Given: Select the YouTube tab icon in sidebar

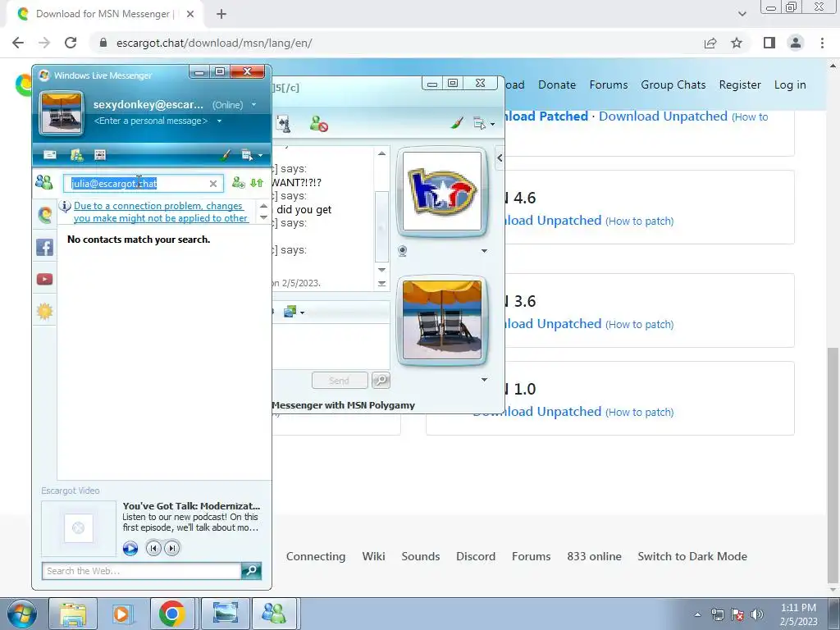Looking at the screenshot, I should tap(45, 279).
